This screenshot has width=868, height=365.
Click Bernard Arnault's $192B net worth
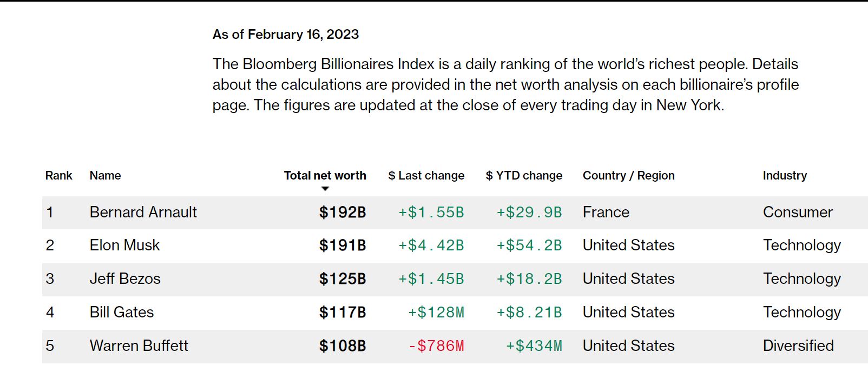pyautogui.click(x=342, y=212)
